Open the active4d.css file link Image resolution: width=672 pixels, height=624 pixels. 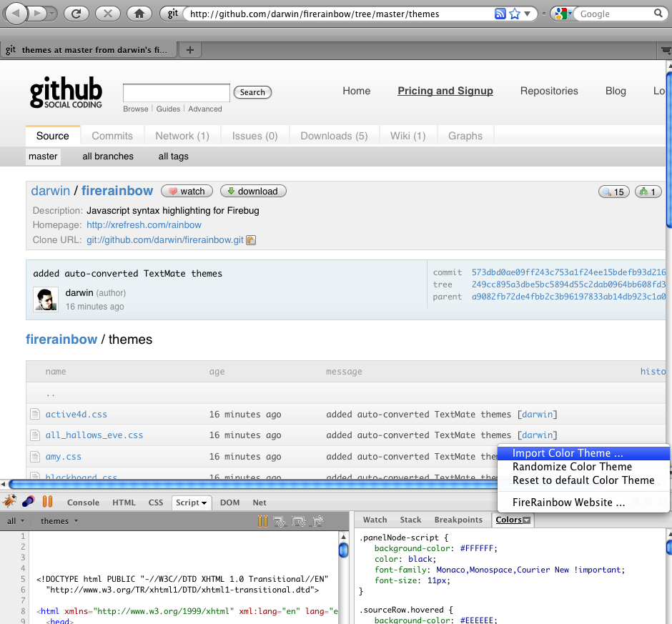pos(76,415)
